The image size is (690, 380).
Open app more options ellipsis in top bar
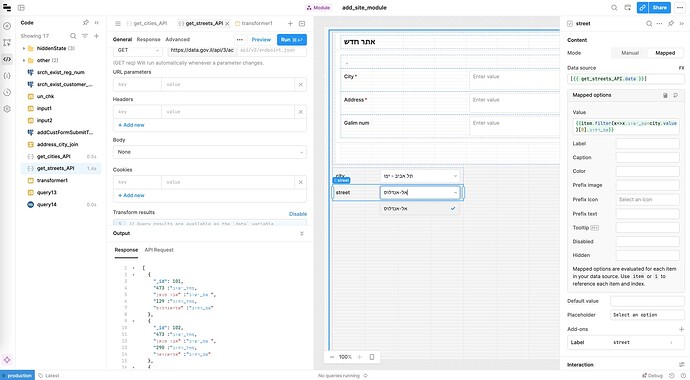680,7
